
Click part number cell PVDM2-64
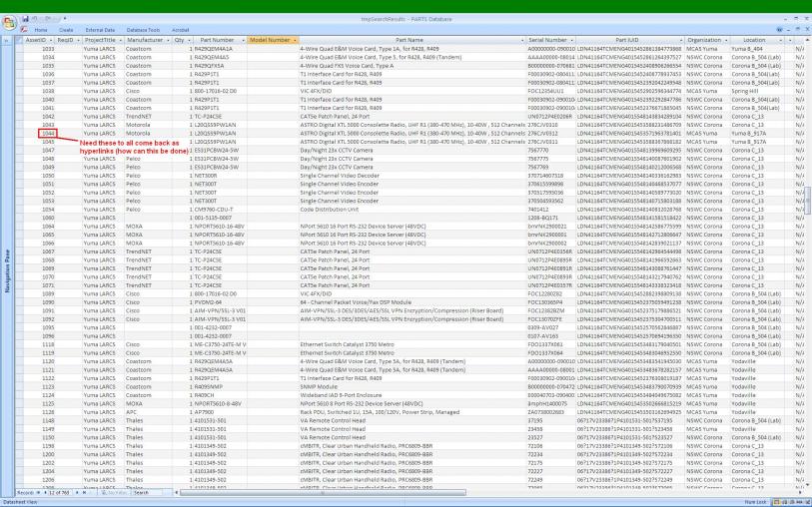click(220, 302)
